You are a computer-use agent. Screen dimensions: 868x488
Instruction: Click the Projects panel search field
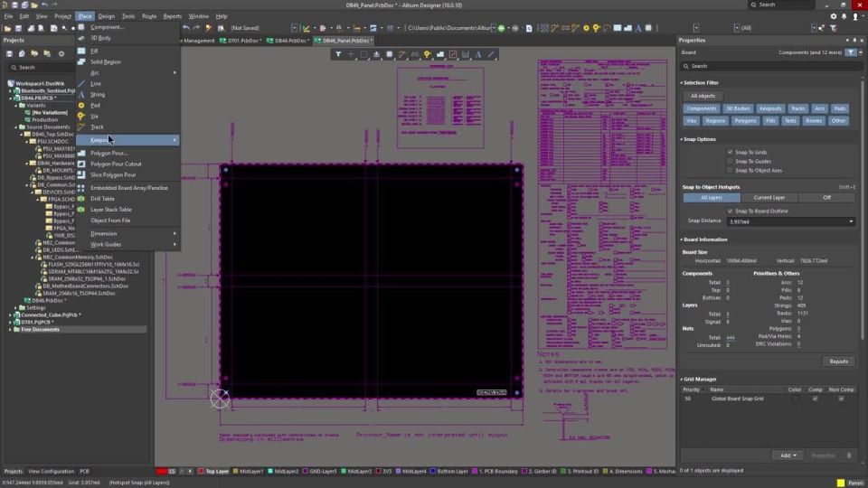pyautogui.click(x=42, y=67)
